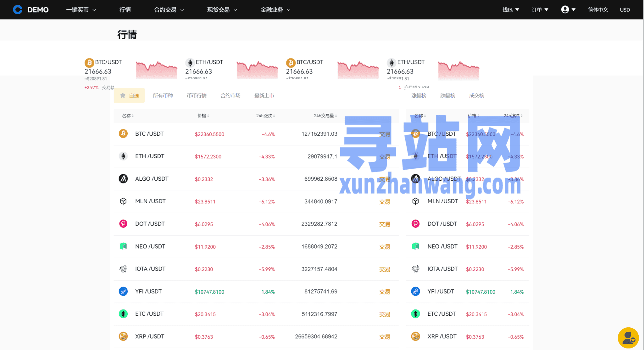Open the user account icon menu
This screenshot has height=350, width=644.
568,10
